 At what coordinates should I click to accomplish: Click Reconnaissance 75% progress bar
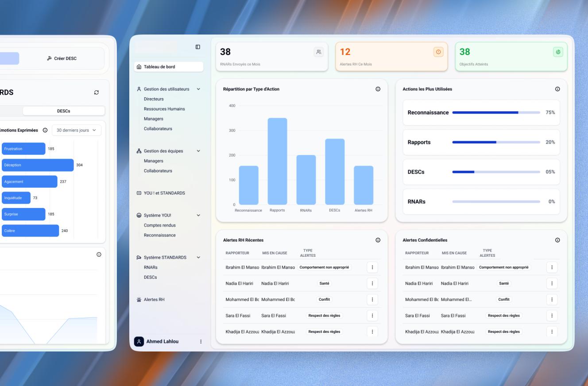tap(496, 112)
